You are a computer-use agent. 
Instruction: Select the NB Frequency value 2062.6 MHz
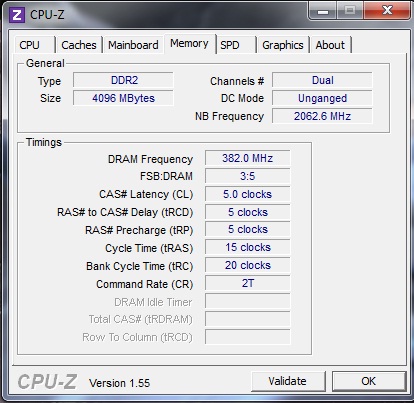click(x=322, y=116)
